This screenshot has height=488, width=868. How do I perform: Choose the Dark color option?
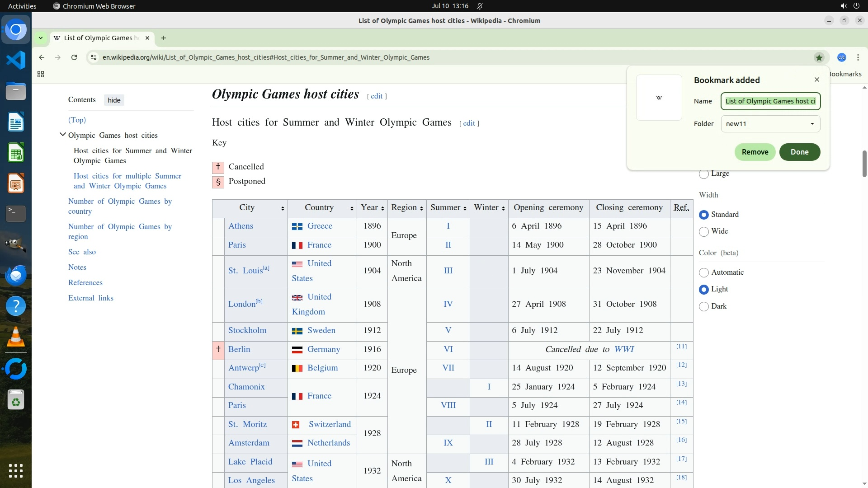(x=704, y=306)
